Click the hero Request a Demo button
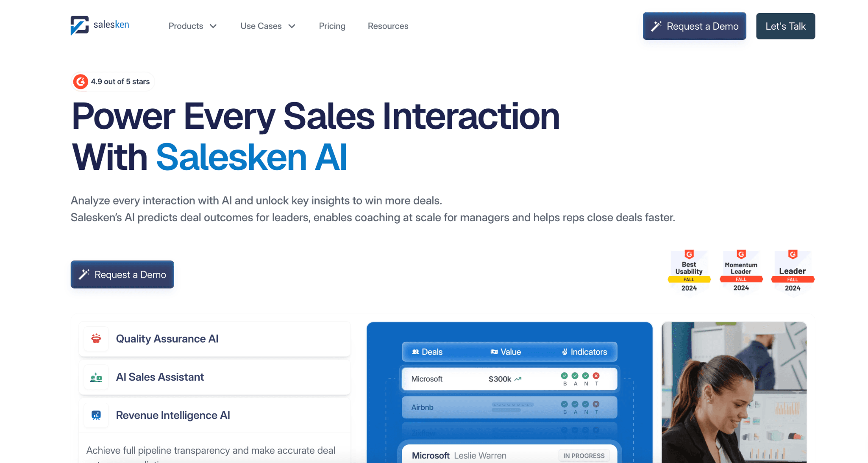868x463 pixels. [x=122, y=274]
